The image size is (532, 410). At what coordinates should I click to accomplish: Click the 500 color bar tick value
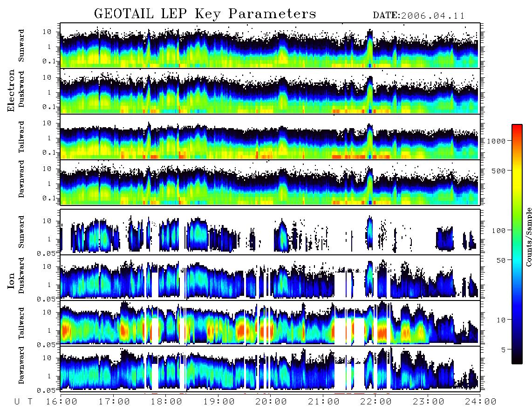point(499,171)
